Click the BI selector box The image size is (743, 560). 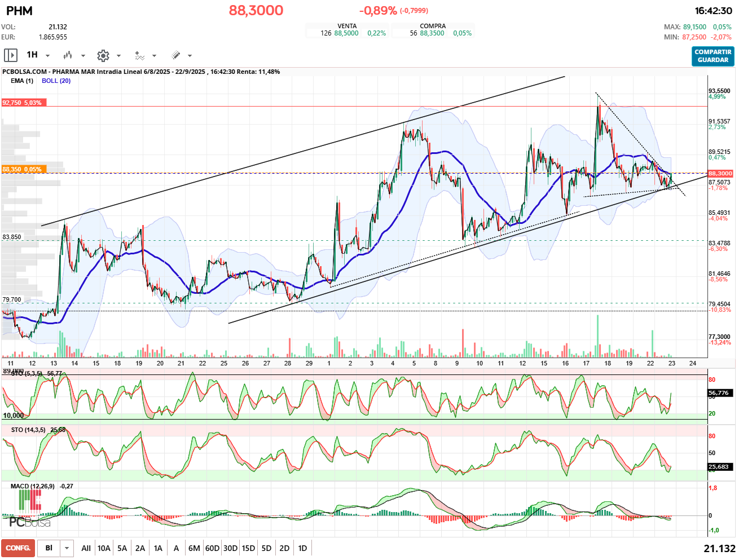click(49, 548)
